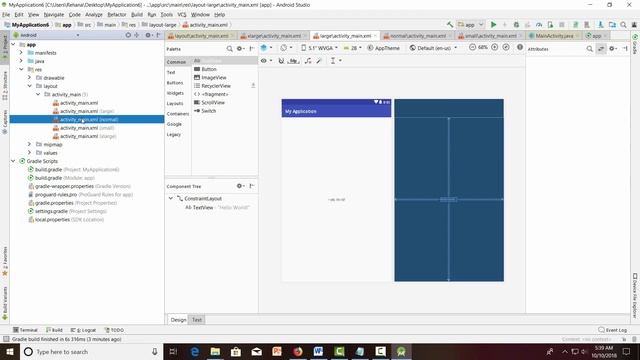Image resolution: width=640 pixels, height=360 pixels.
Task: Run the app with the green play button
Action: 493,25
